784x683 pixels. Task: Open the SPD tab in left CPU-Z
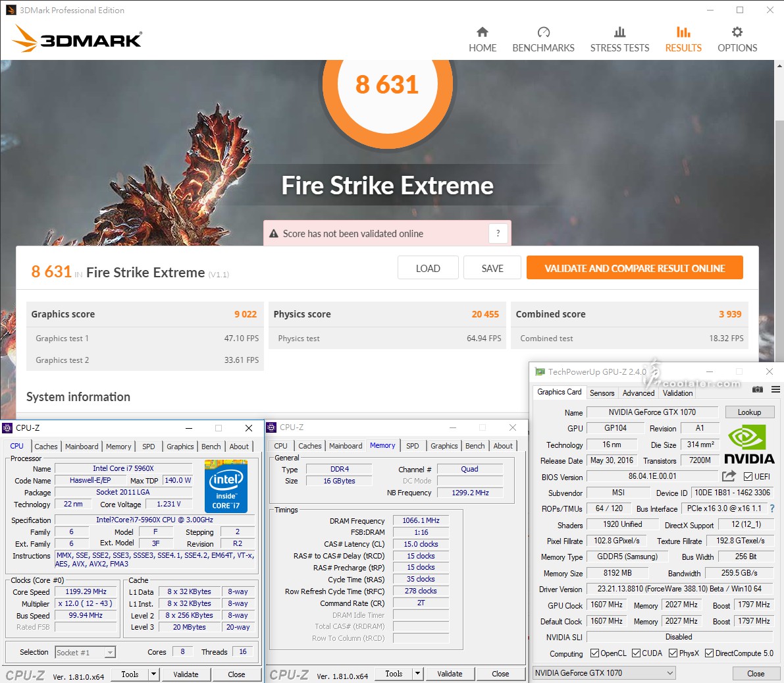(x=149, y=447)
